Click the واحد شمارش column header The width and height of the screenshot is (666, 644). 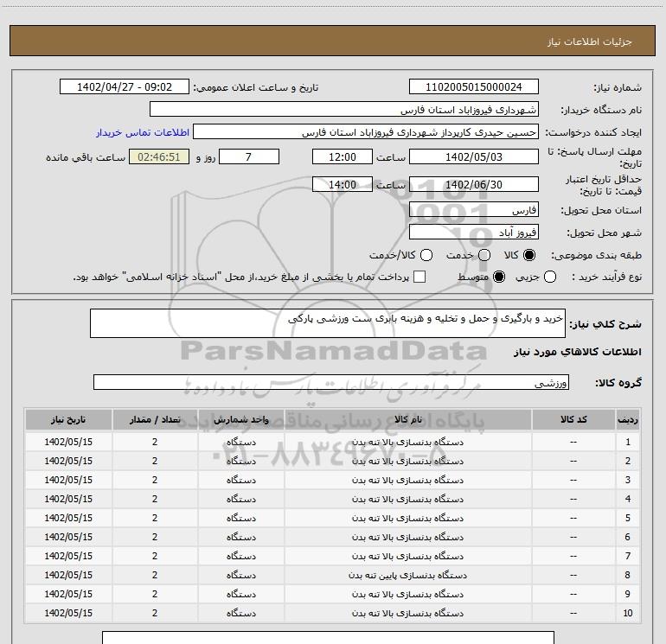coord(240,419)
